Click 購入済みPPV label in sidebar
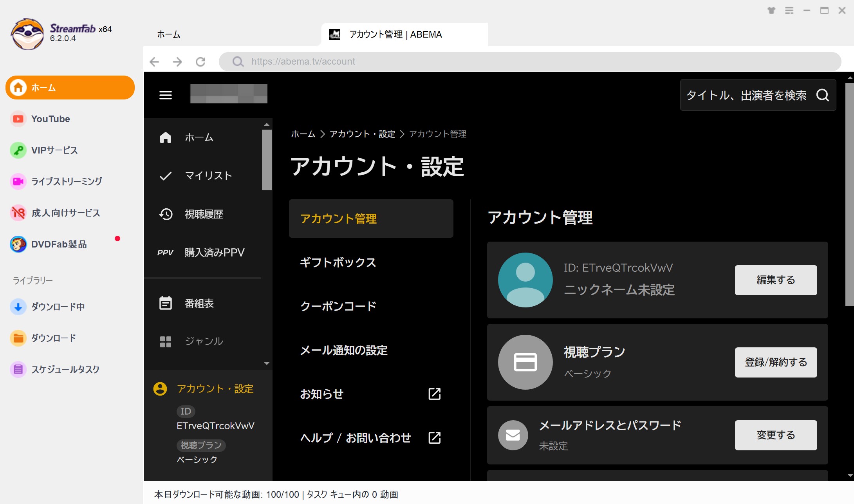854x504 pixels. point(215,253)
